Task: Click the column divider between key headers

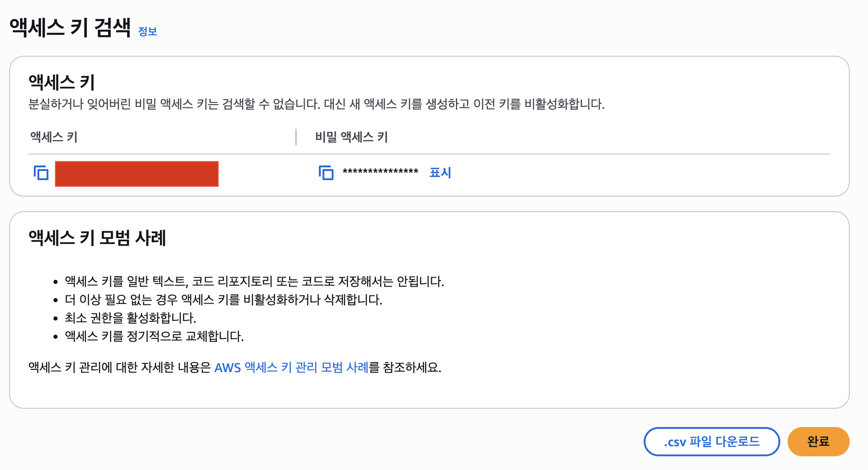Action: (x=296, y=137)
